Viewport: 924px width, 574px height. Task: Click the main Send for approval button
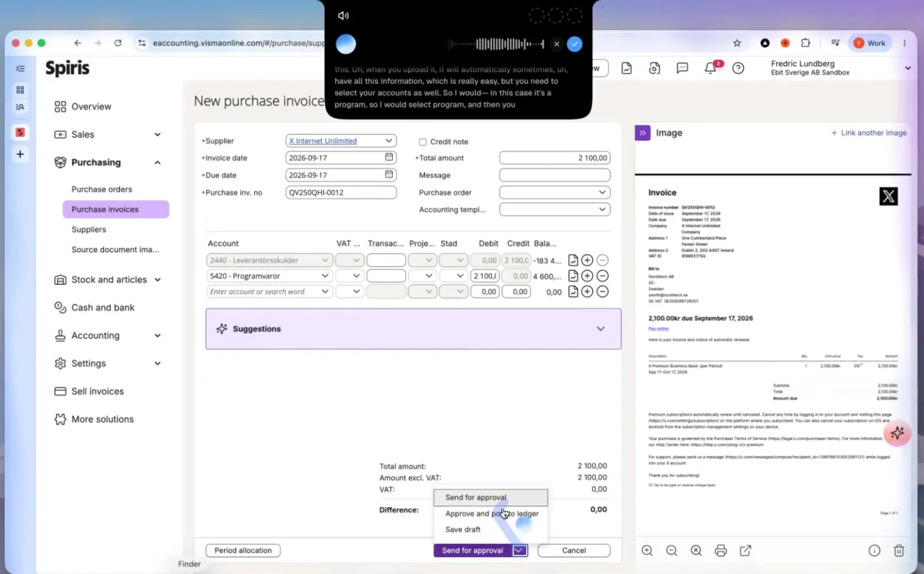[473, 550]
